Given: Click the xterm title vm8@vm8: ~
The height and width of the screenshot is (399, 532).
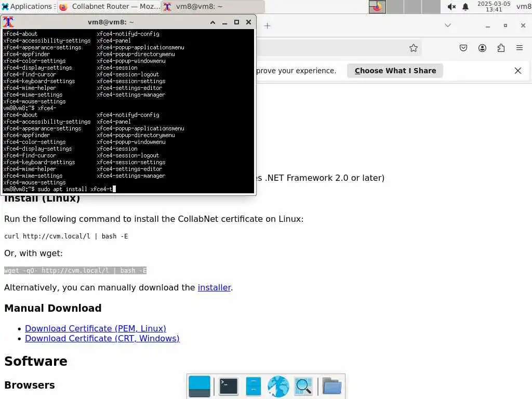Looking at the screenshot, I should [x=111, y=22].
